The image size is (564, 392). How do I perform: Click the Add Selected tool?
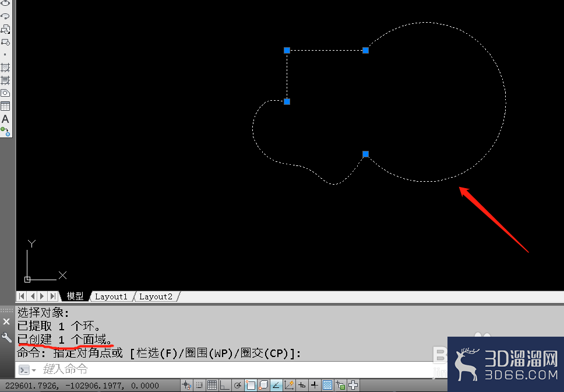[x=5, y=132]
